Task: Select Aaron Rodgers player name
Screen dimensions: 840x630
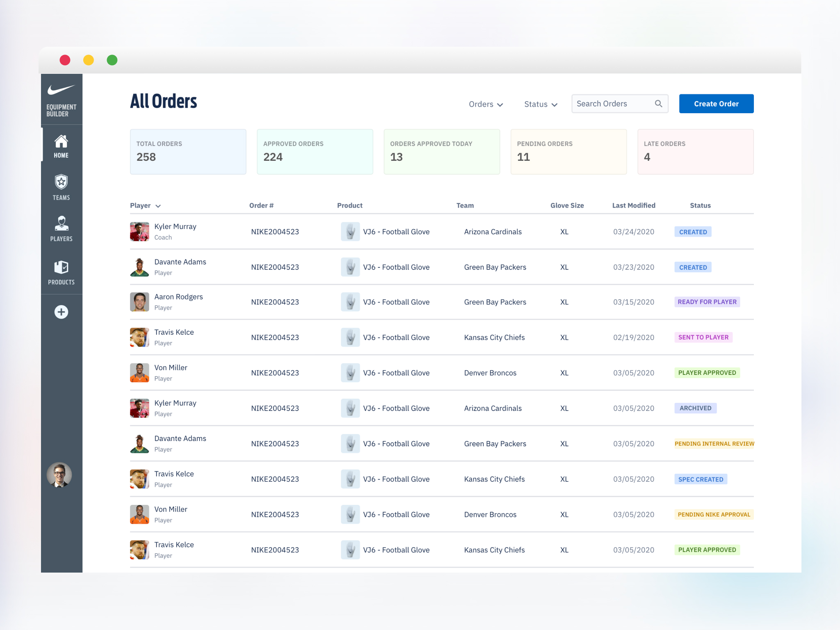Action: click(x=178, y=297)
